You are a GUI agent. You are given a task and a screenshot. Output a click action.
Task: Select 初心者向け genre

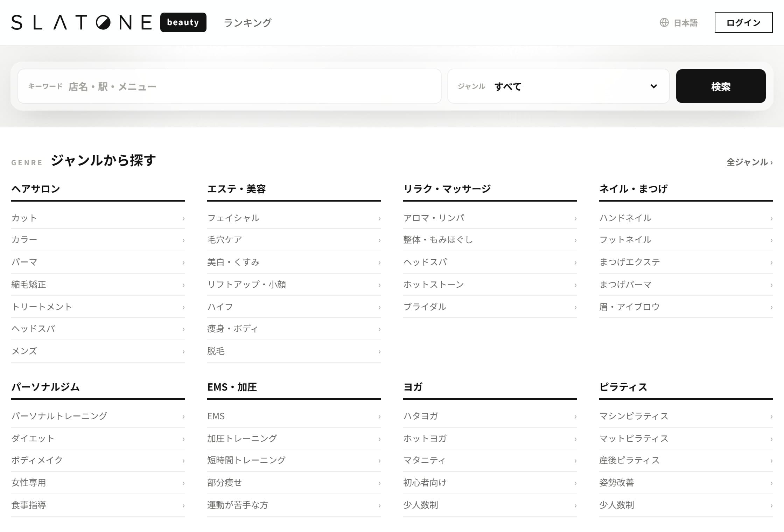coord(490,483)
